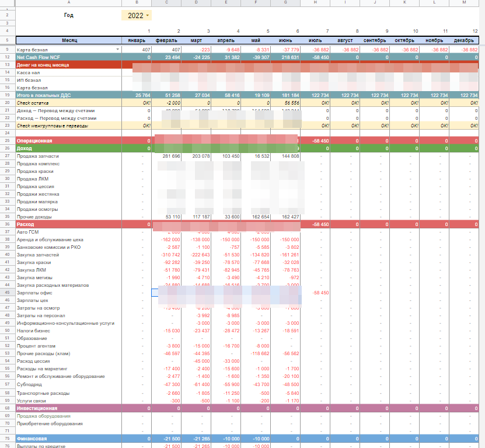Image resolution: width=485 pixels, height=448 pixels.
Task: Select Субподряд март value -61 400
Action: tap(196, 384)
